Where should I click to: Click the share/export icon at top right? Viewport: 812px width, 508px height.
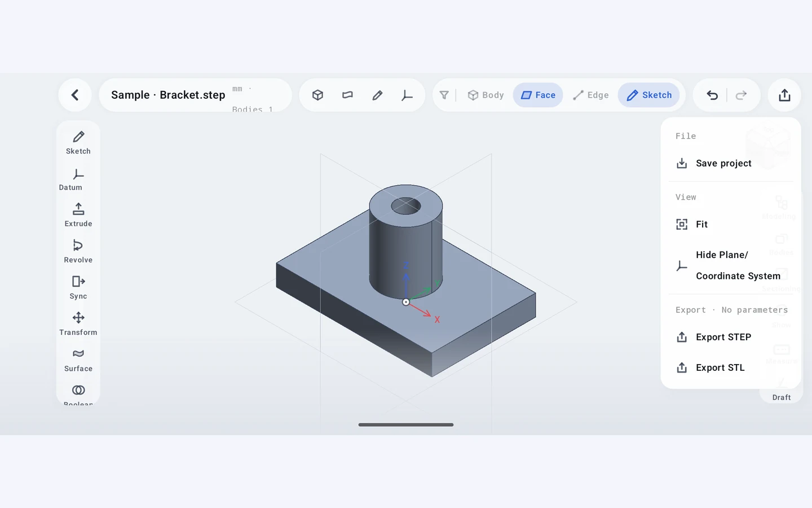[784, 95]
